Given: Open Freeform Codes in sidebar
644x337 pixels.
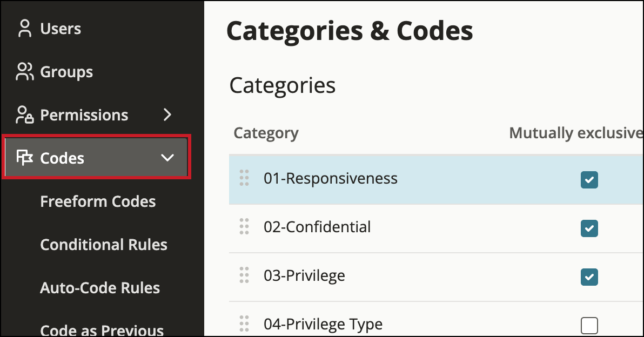Looking at the screenshot, I should tap(98, 201).
